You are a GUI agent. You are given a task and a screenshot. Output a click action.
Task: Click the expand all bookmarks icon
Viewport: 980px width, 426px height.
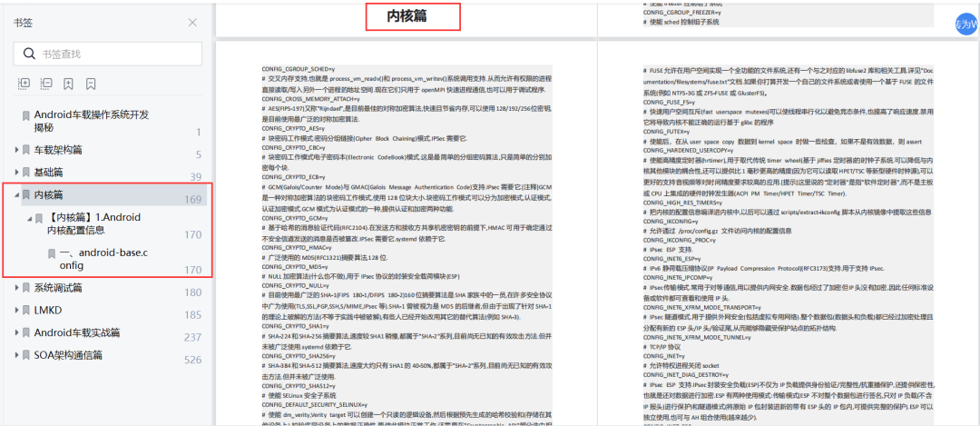[x=24, y=84]
